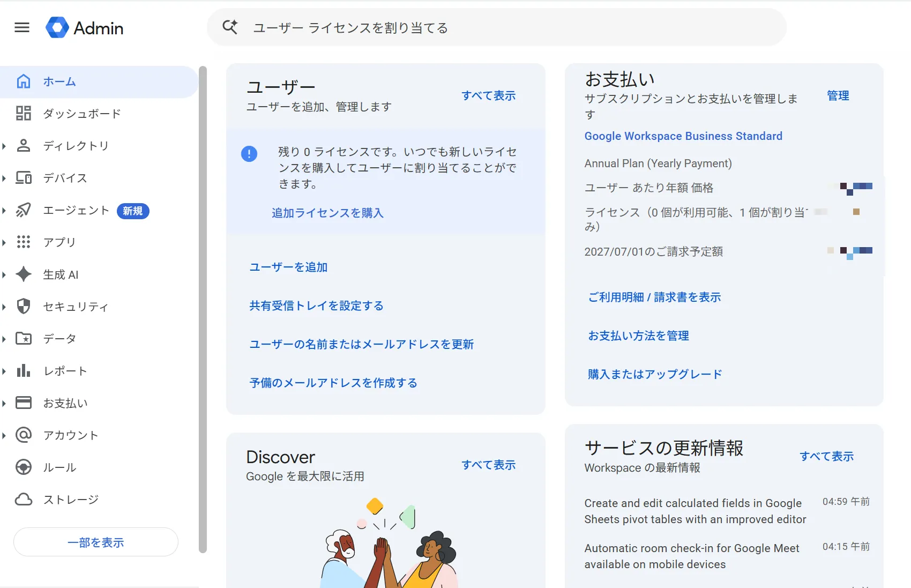This screenshot has width=911, height=588.
Task: Click 予備のメールアドレスを作成する link
Action: tap(333, 383)
